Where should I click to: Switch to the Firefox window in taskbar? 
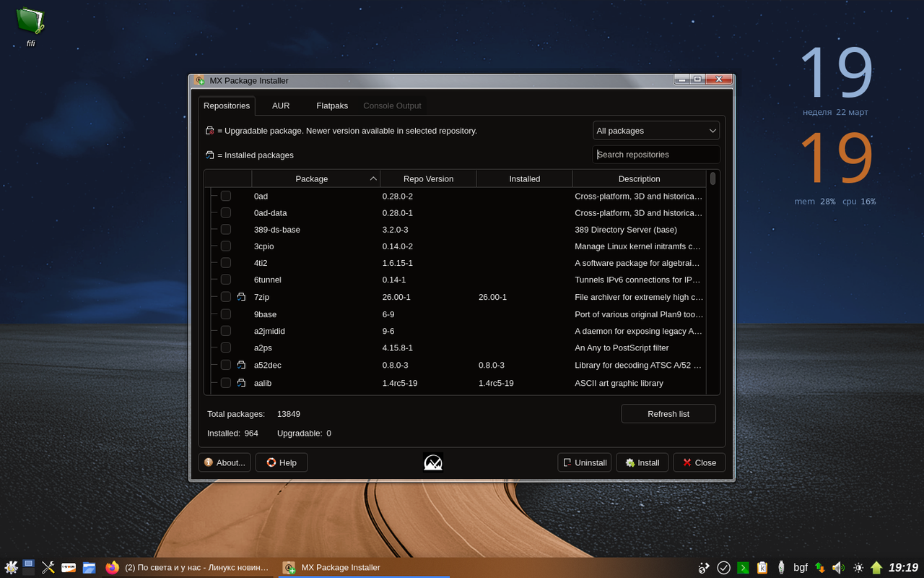pyautogui.click(x=188, y=567)
